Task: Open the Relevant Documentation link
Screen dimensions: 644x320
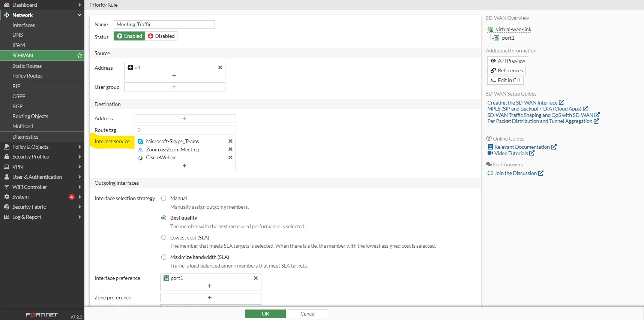Action: pyautogui.click(x=522, y=147)
